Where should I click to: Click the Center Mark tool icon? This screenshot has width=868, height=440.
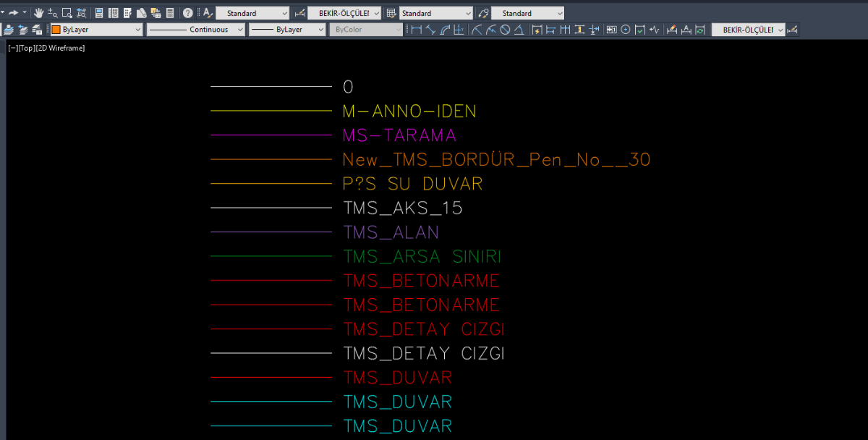[626, 30]
